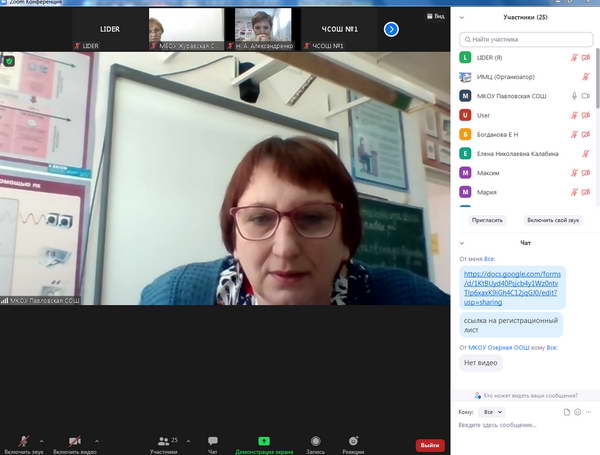The image size is (600, 455).
Task: Open more chat options three dots
Action: [589, 412]
